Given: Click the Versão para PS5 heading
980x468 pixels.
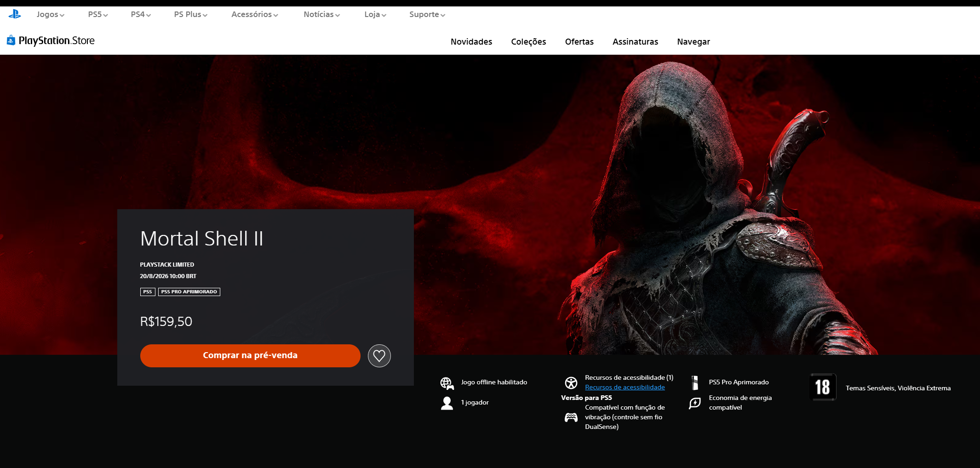Looking at the screenshot, I should [586, 398].
